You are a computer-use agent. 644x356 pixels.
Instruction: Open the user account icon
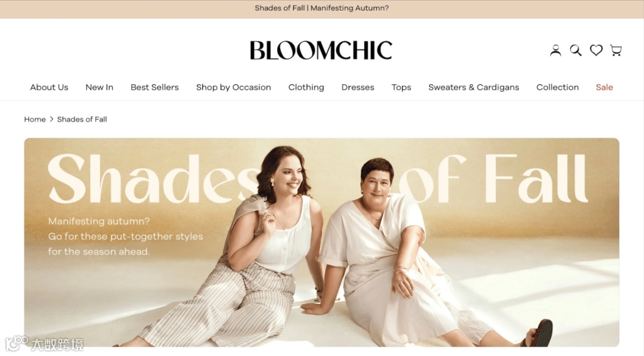pyautogui.click(x=555, y=51)
